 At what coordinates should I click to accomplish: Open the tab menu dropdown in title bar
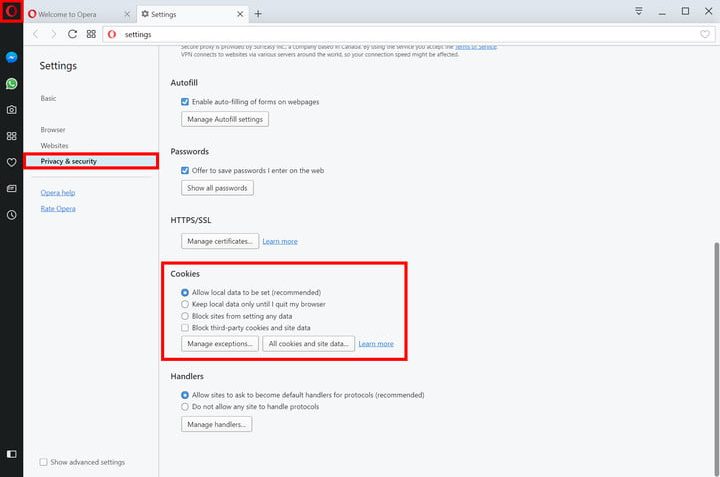tap(639, 12)
